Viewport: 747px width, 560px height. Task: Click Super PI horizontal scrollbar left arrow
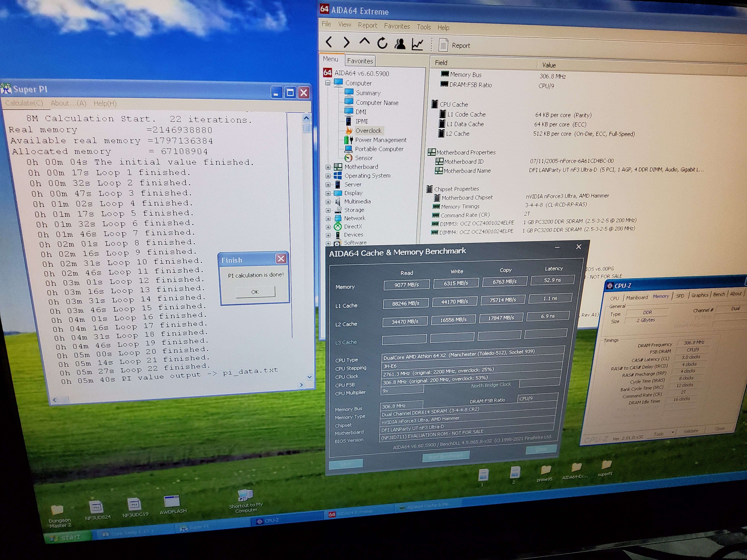point(54,400)
